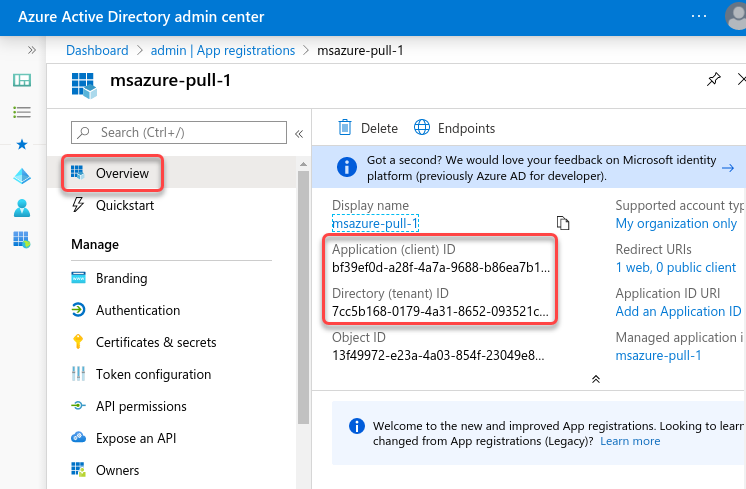746x489 pixels.
Task: Click the Search (Ctrl+/) field
Action: coord(178,132)
